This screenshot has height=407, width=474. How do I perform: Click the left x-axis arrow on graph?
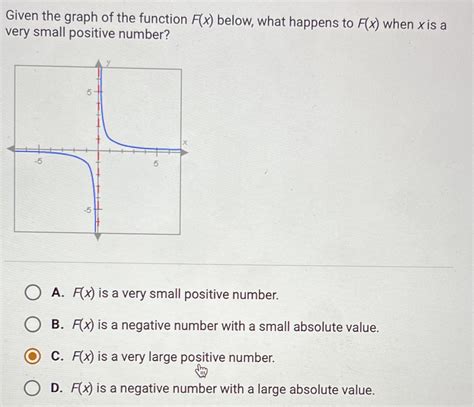11,149
